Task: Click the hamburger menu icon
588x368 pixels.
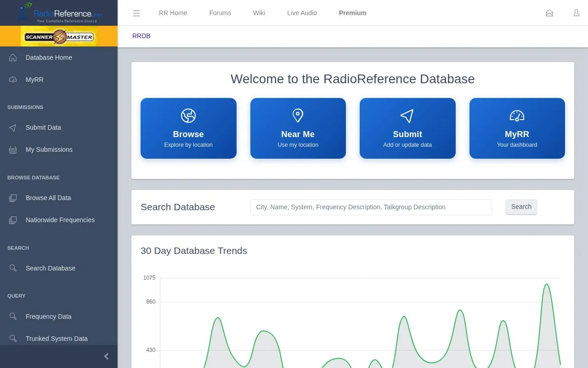Action: [x=136, y=13]
